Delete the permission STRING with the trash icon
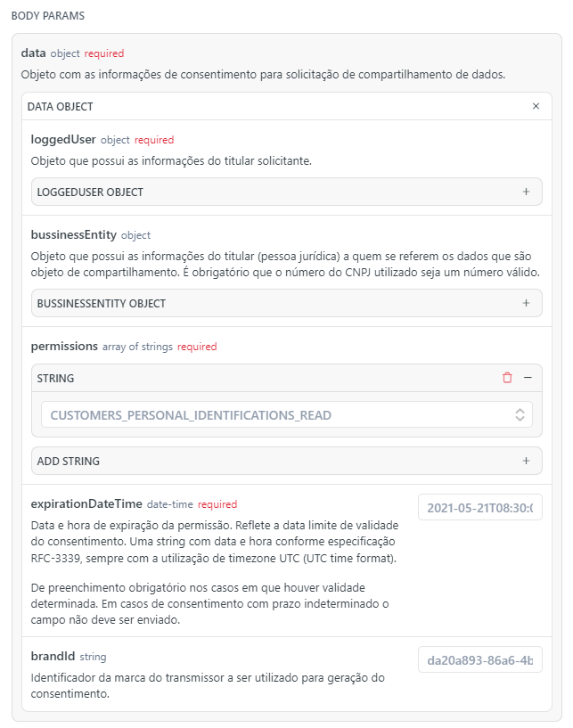 pyautogui.click(x=507, y=378)
